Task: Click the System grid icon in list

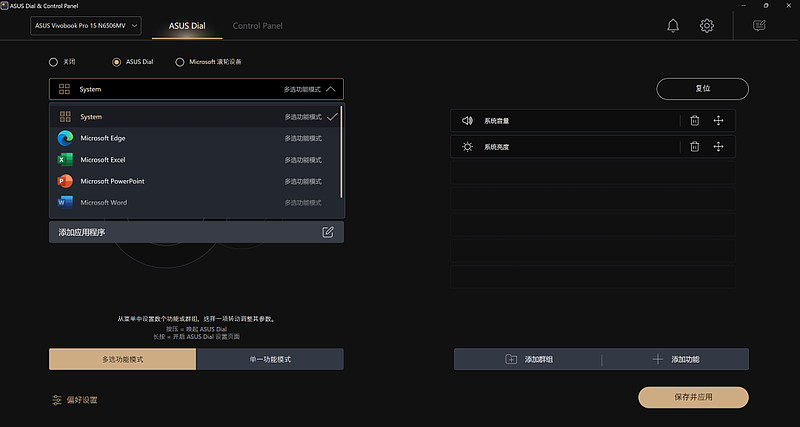Action: click(65, 117)
